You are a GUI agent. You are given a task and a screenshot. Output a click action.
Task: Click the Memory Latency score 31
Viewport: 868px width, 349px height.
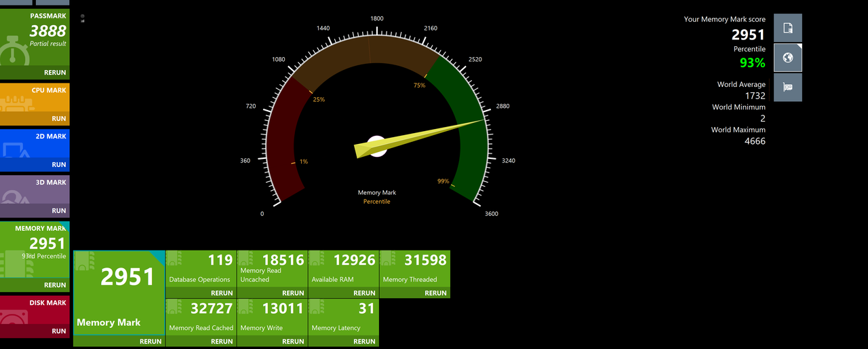[x=367, y=308]
